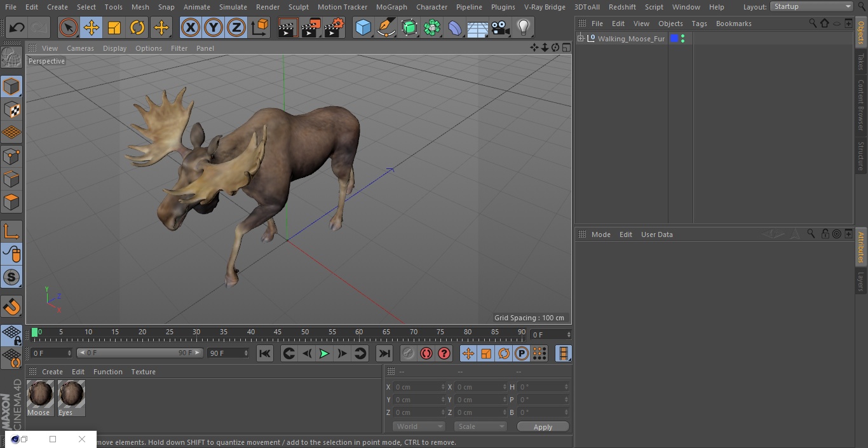This screenshot has height=448, width=868.
Task: Switch the coordinate system cube icon
Action: (x=260, y=27)
